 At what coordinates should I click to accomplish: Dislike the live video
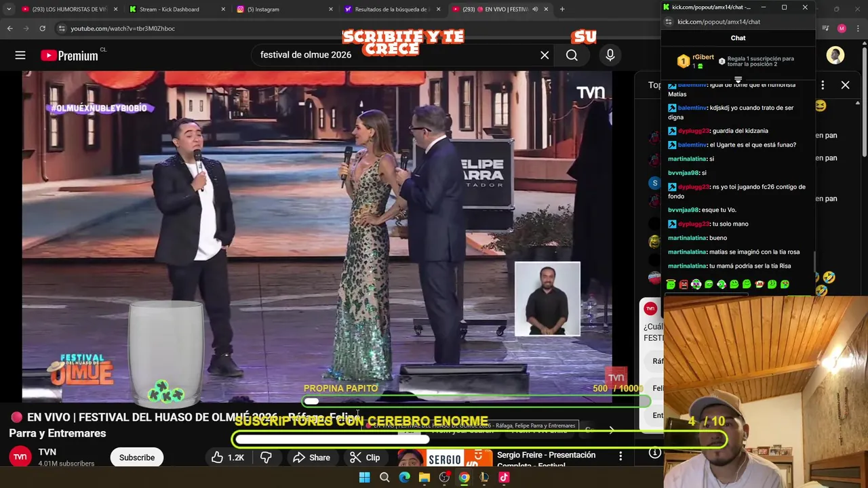(266, 457)
